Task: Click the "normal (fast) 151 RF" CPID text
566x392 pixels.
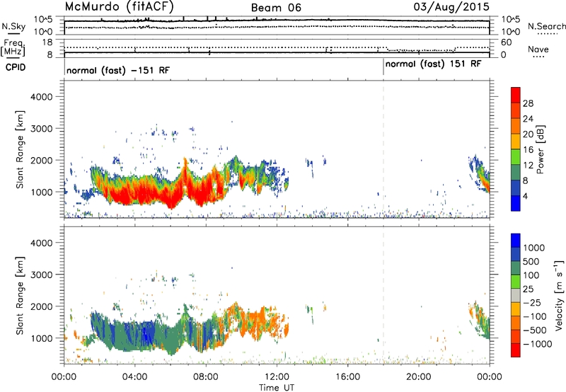Action: tap(433, 64)
